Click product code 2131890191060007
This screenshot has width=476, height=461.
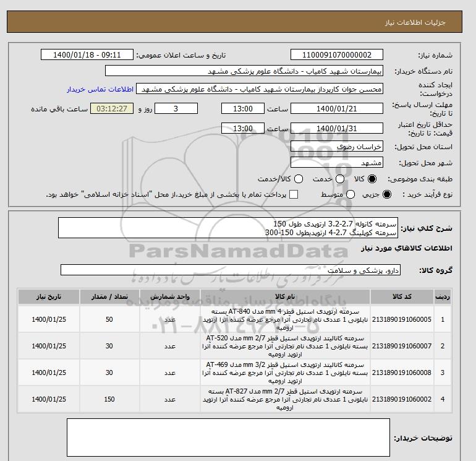(x=402, y=346)
